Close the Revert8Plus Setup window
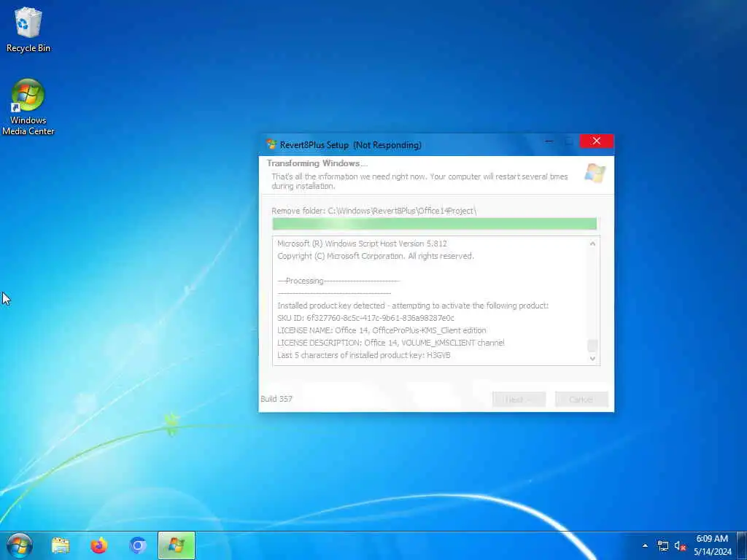Image resolution: width=747 pixels, height=560 pixels. [x=596, y=141]
